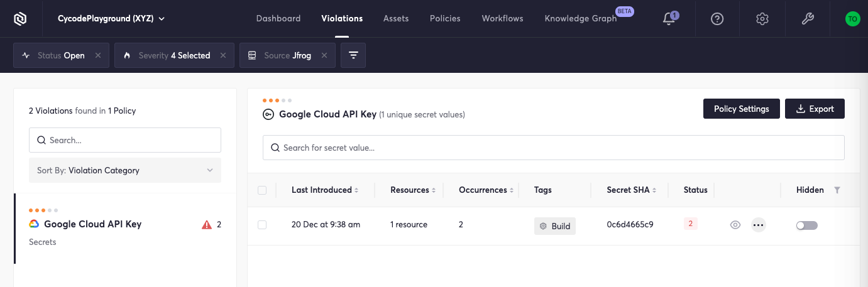
Task: Go to the Dashboard tab
Action: 278,19
